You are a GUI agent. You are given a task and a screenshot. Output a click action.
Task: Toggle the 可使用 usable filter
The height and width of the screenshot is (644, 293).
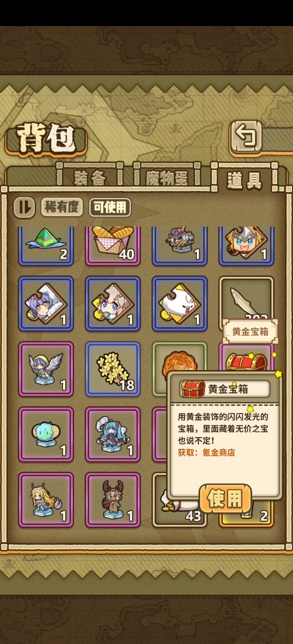click(110, 207)
